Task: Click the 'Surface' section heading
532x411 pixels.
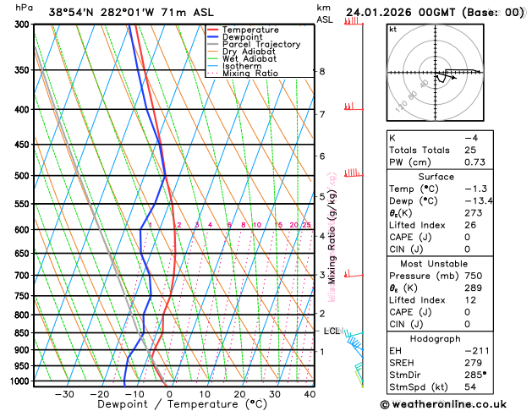Action: (436, 177)
